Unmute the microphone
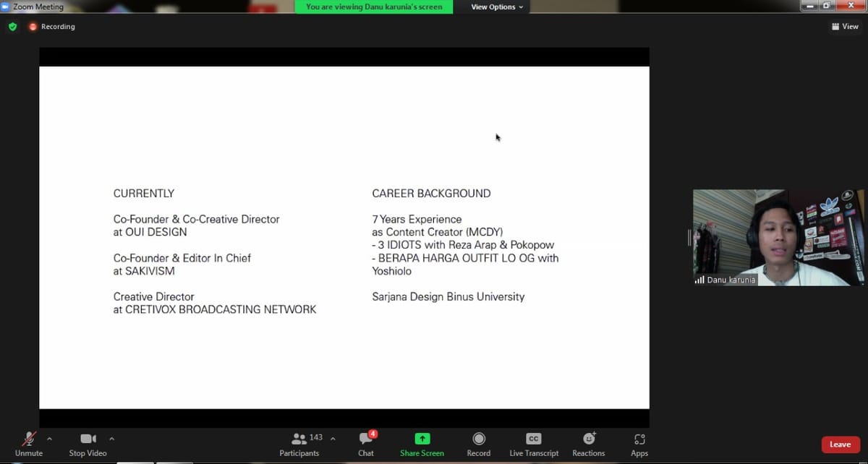 coord(29,443)
